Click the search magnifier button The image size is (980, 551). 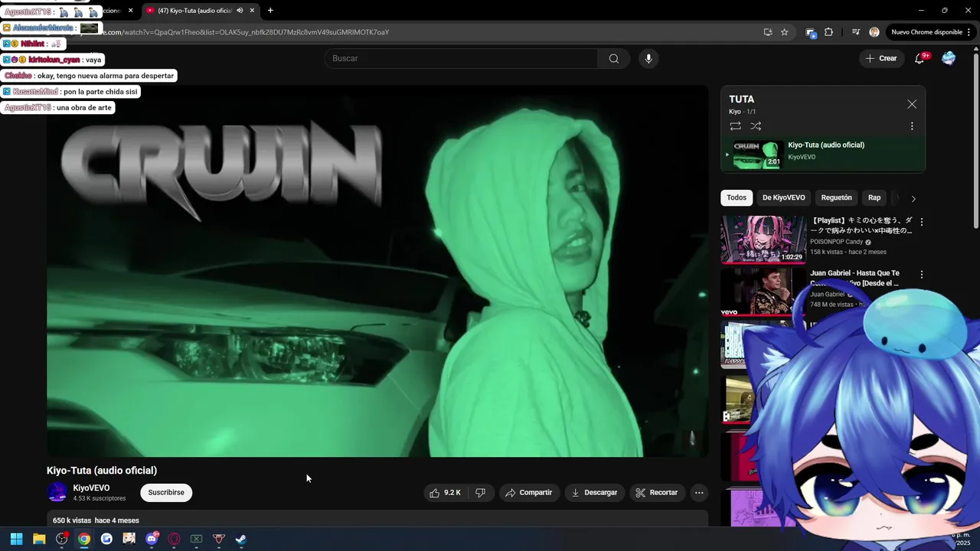coord(614,59)
